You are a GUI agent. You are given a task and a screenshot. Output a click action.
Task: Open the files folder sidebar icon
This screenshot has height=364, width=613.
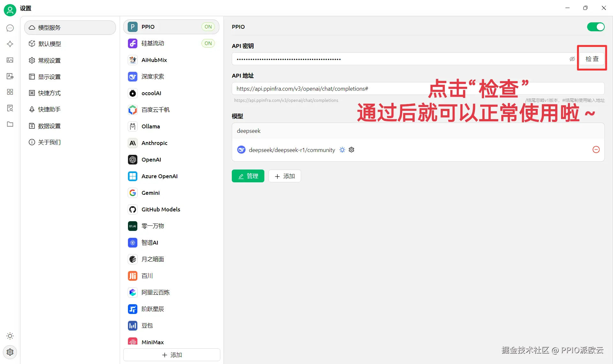point(10,124)
